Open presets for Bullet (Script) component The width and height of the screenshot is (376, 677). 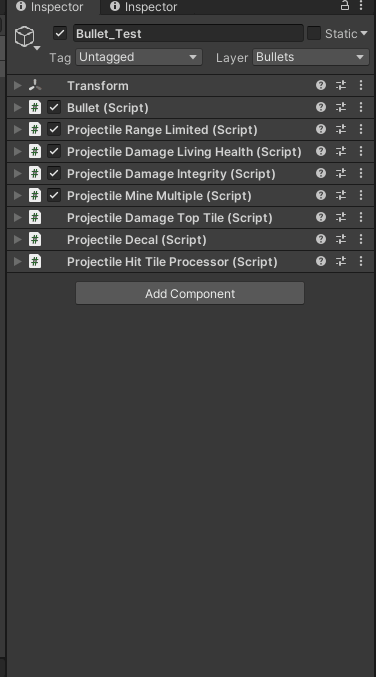[x=341, y=107]
